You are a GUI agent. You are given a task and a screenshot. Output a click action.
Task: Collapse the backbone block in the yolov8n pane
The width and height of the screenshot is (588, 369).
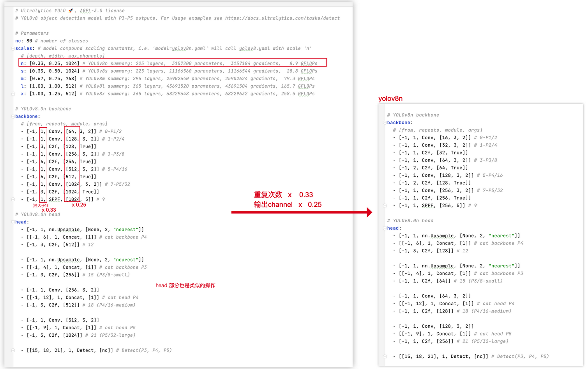385,123
